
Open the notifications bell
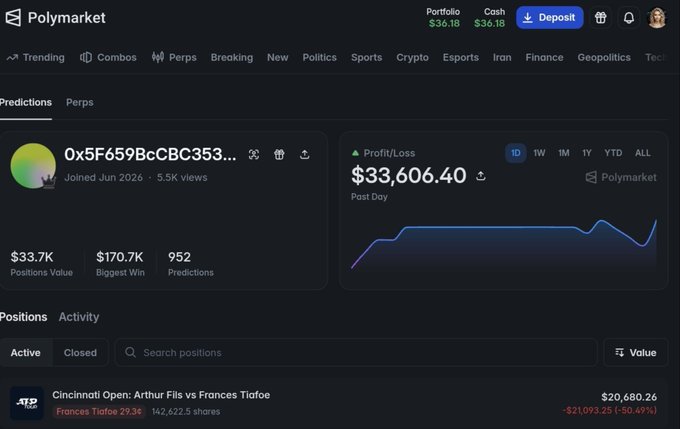pos(629,18)
